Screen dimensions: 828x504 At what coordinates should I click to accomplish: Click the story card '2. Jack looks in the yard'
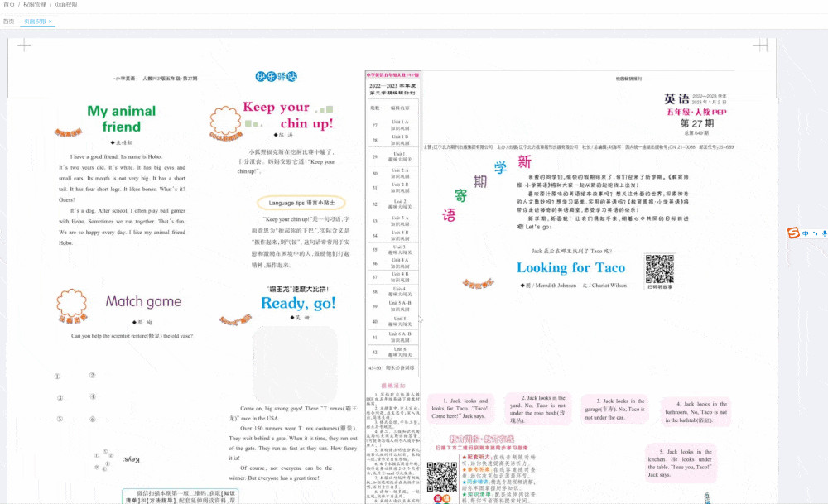[x=537, y=409]
